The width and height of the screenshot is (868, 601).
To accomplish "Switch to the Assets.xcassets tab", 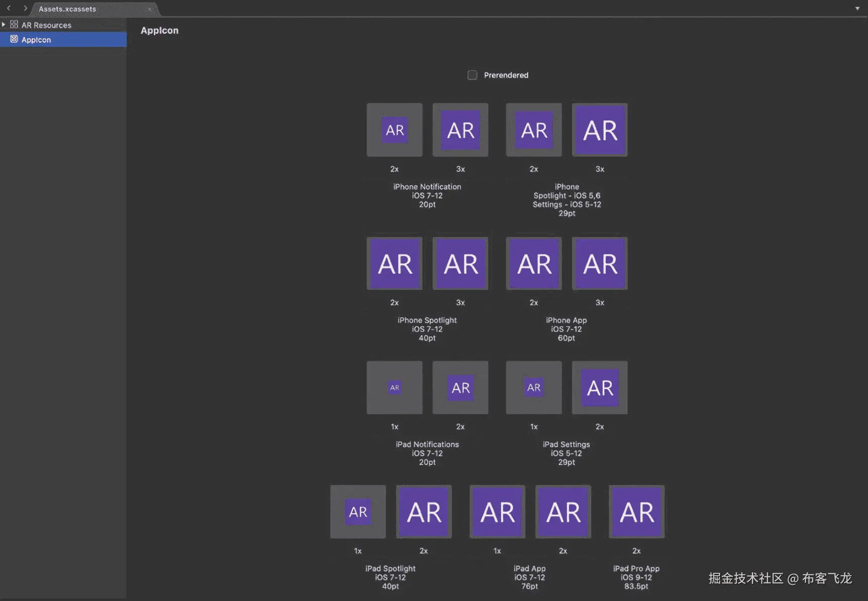I will pyautogui.click(x=67, y=9).
